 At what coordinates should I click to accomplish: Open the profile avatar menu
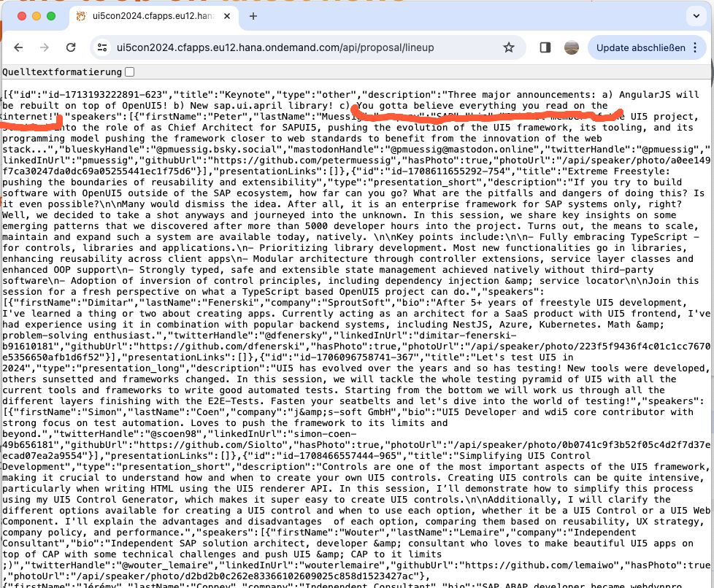(x=572, y=47)
